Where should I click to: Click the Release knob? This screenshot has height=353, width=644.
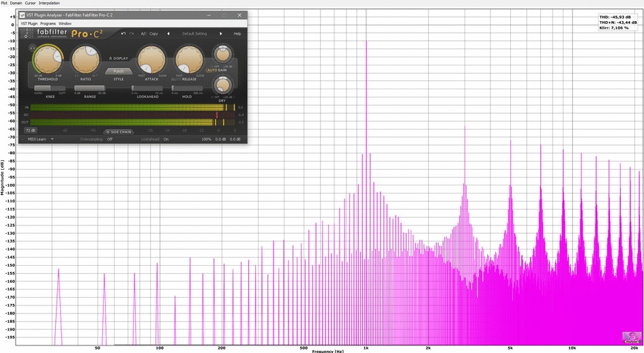(x=190, y=59)
